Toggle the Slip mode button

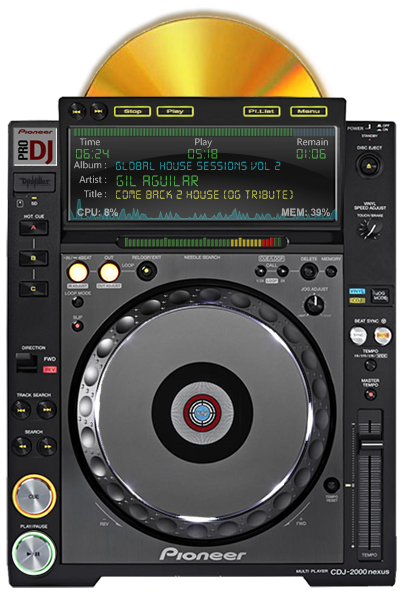[x=78, y=325]
